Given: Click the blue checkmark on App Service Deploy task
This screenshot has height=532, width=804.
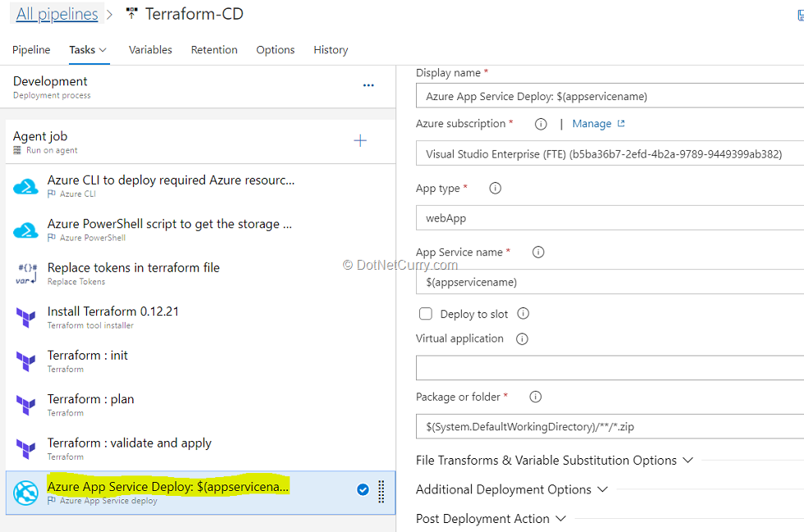Looking at the screenshot, I should coord(363,490).
